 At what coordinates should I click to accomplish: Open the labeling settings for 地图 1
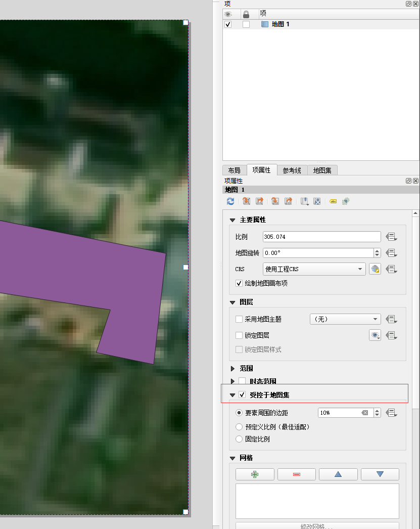(x=333, y=201)
